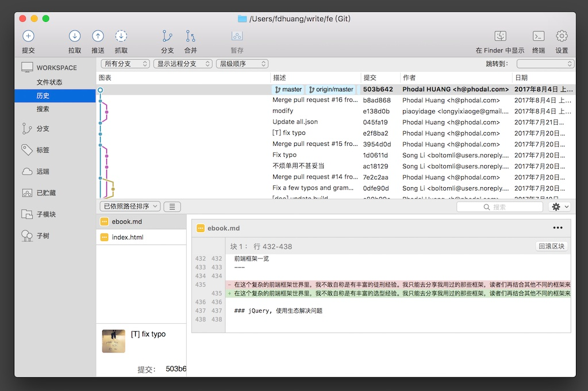
Task: Click the 抓取 (Fetch) toolbar icon
Action: tap(121, 36)
